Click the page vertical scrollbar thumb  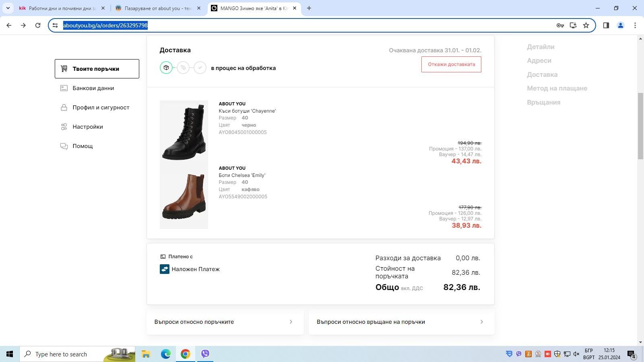640,126
